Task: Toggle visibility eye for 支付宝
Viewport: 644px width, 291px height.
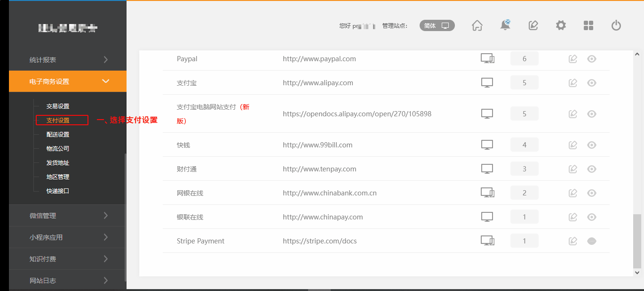Action: point(592,83)
